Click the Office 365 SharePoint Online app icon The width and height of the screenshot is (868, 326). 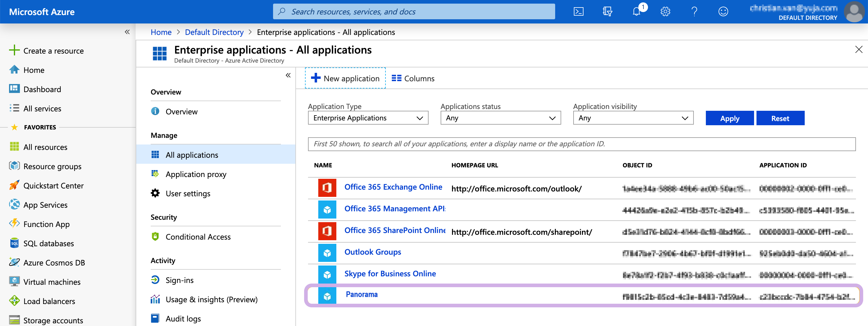click(x=327, y=231)
